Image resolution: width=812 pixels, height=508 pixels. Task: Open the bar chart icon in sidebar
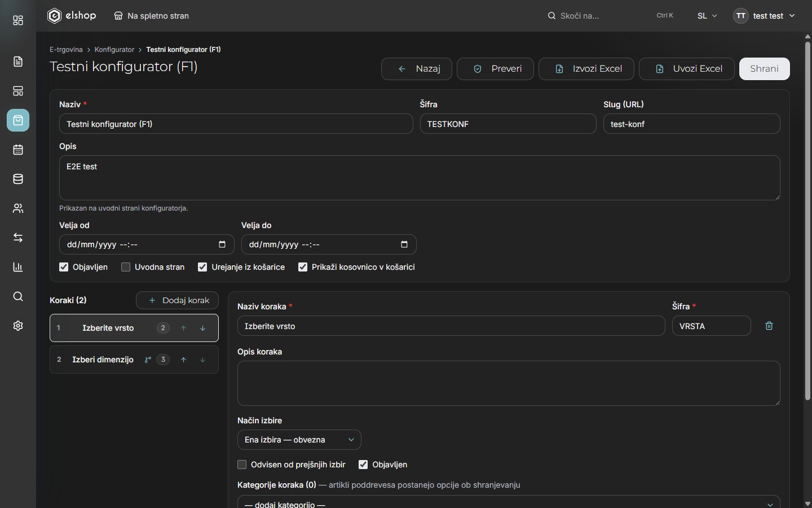18,267
